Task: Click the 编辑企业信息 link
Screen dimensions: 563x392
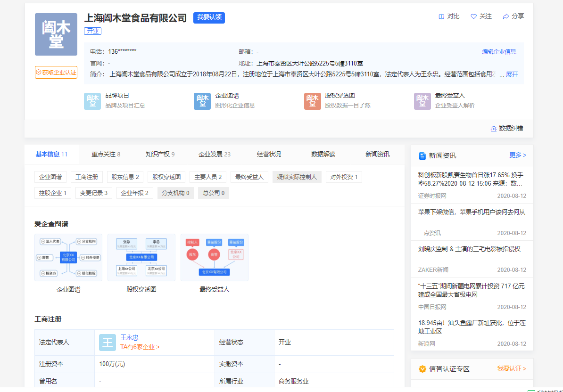Action: (499, 52)
